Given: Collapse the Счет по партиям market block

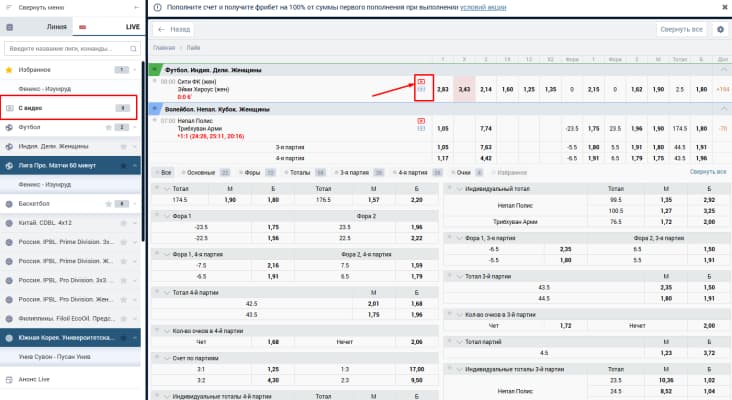Looking at the screenshot, I should pos(167,358).
